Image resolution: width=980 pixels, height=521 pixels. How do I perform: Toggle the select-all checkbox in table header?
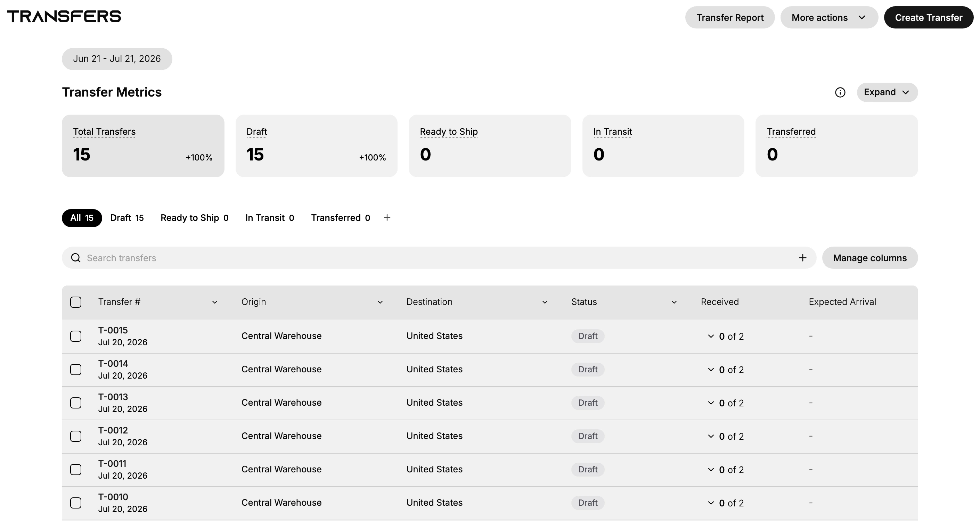(x=76, y=302)
